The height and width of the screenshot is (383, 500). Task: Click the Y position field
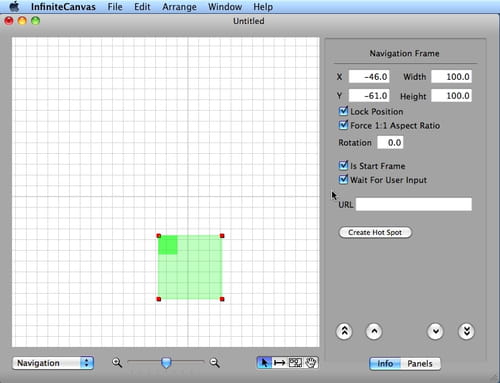(x=369, y=96)
